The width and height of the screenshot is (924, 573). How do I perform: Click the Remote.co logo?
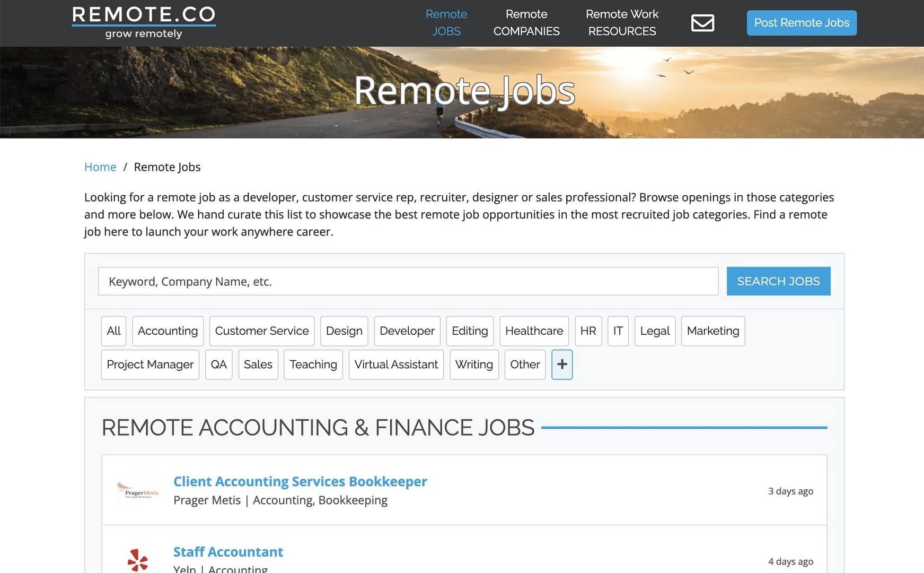tap(144, 23)
